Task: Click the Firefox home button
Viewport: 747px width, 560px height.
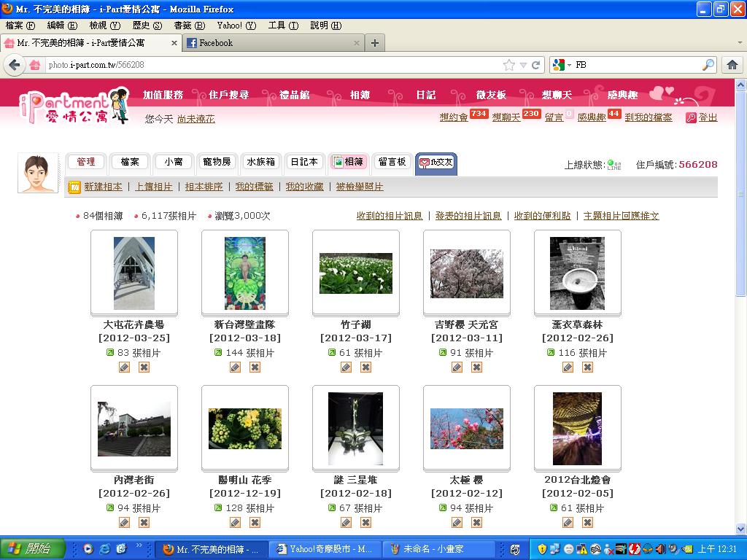Action: pos(732,65)
